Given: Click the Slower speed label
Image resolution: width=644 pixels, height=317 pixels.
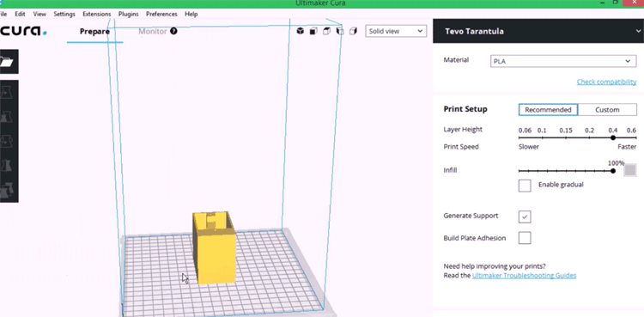Looking at the screenshot, I should tap(529, 147).
